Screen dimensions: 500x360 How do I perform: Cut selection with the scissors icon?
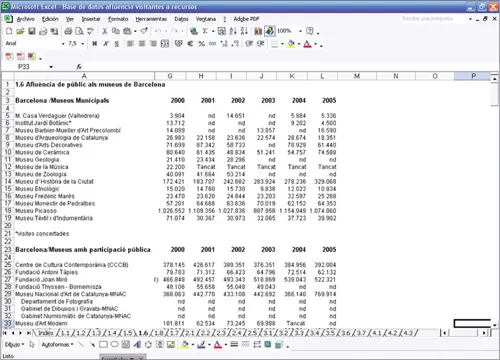pos(105,31)
